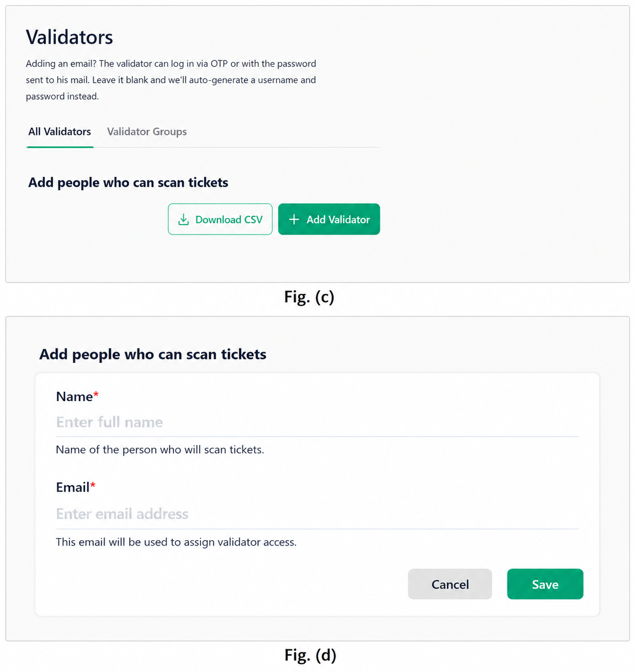Focus the Enter full name field

point(317,422)
